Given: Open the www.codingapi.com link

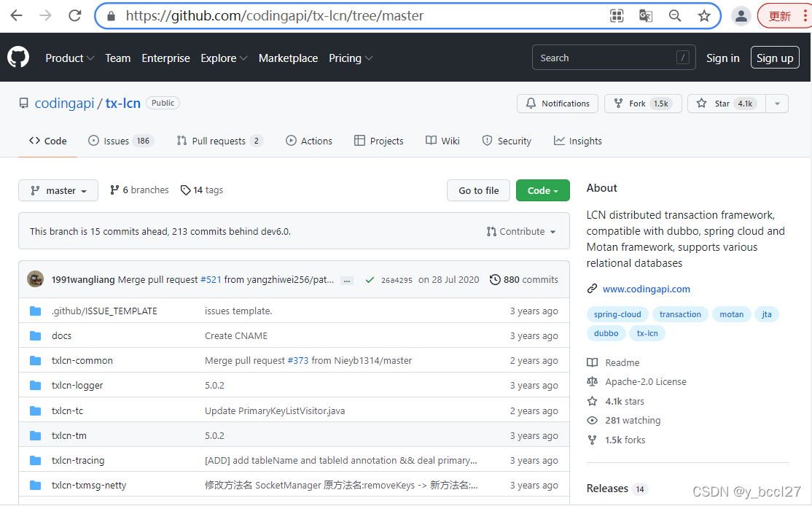Looking at the screenshot, I should pos(646,289).
